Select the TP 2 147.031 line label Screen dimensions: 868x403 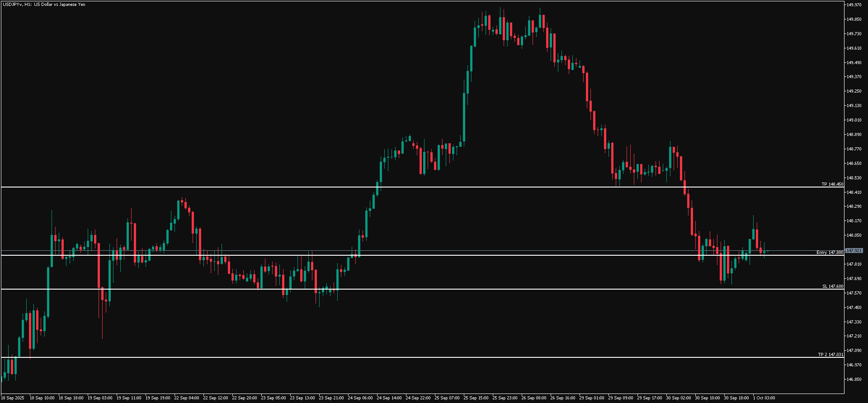click(x=830, y=355)
